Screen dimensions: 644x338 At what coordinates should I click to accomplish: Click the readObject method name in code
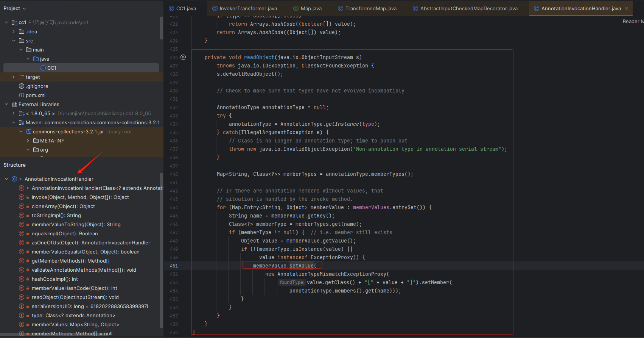(259, 57)
